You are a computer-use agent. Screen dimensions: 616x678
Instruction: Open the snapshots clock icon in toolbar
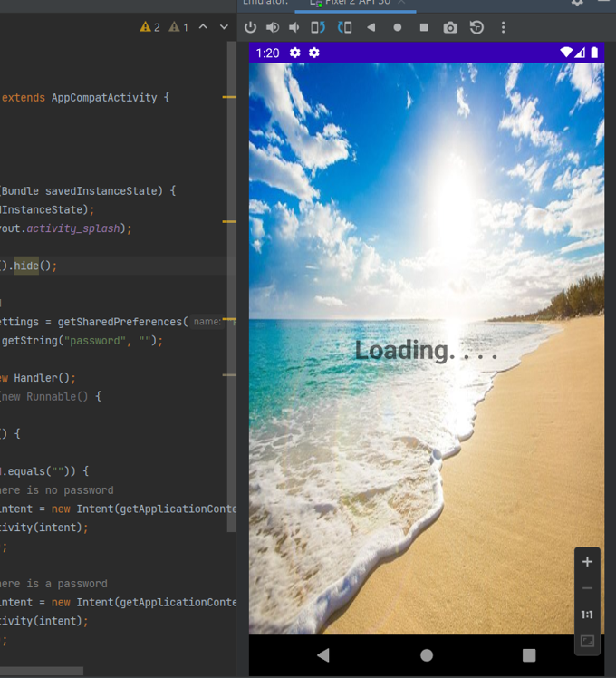tap(476, 28)
